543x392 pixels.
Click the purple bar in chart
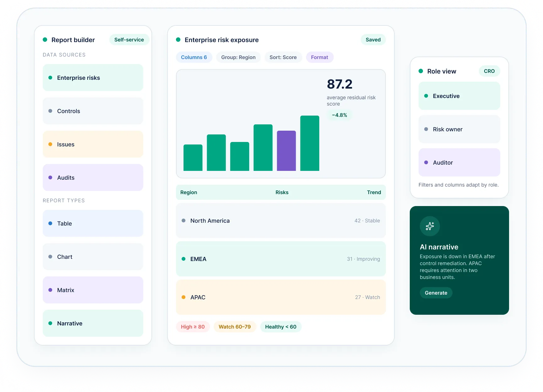tap(286, 151)
